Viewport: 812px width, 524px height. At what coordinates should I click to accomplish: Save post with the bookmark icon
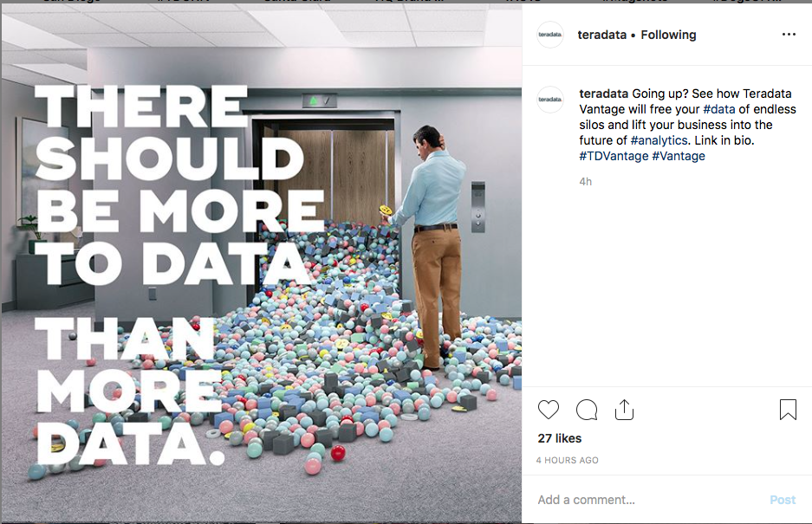pyautogui.click(x=788, y=410)
